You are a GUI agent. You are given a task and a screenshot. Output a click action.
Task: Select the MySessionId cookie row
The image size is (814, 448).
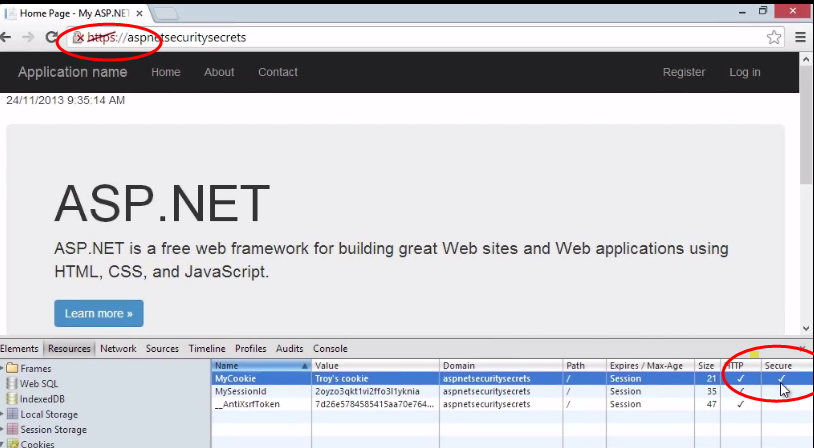512,391
